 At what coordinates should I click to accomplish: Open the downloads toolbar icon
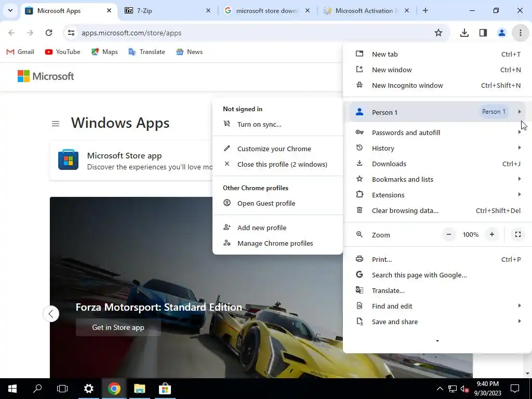[464, 33]
